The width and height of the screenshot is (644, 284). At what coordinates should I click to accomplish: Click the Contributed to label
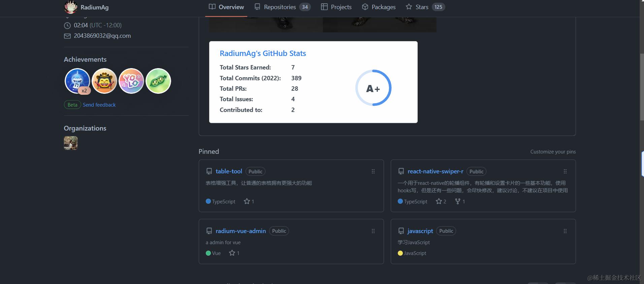(x=241, y=110)
